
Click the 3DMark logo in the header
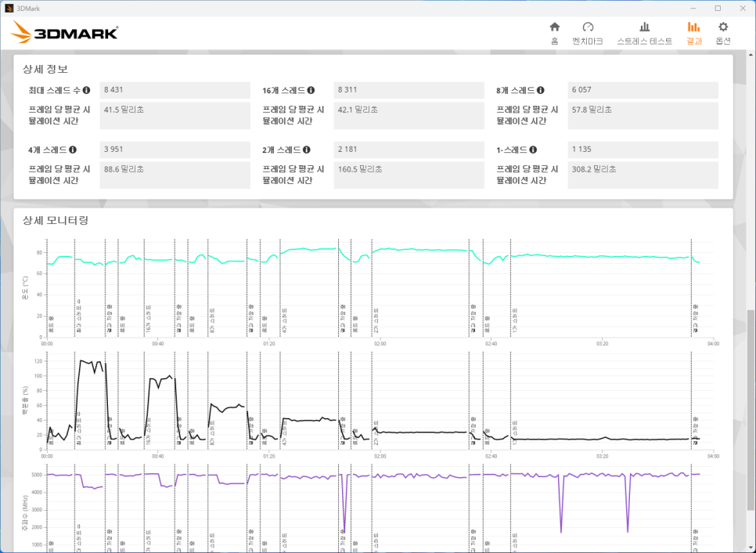(x=66, y=32)
